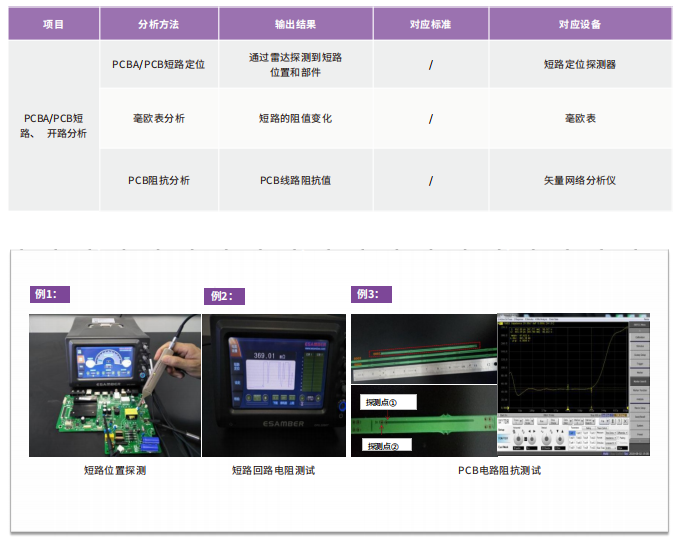Click the 例1 purple label
Viewport: 680px width, 541px height.
coord(50,294)
